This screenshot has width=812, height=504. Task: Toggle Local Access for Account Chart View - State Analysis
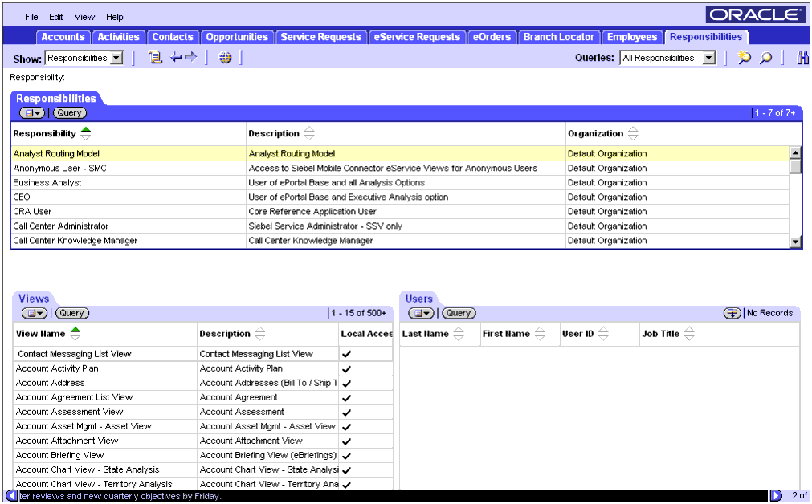pyautogui.click(x=346, y=470)
